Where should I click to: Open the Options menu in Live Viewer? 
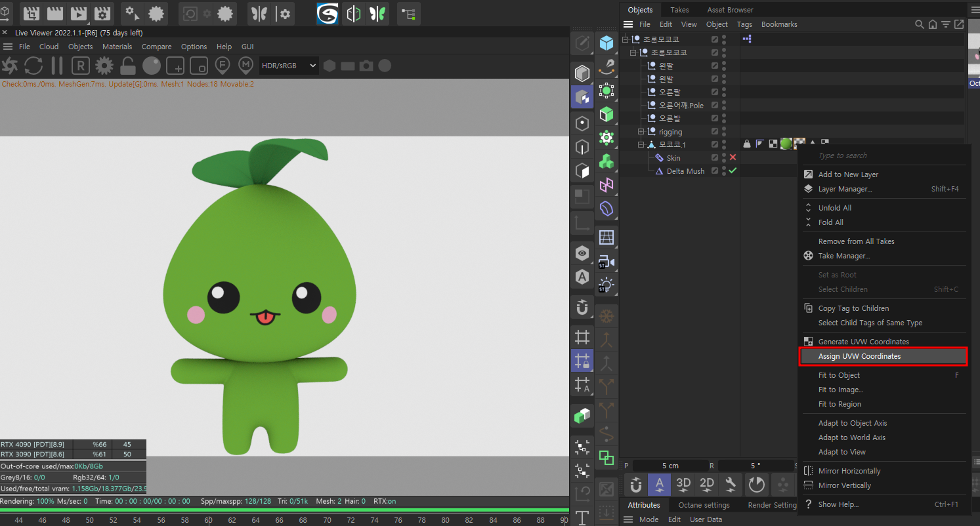194,47
